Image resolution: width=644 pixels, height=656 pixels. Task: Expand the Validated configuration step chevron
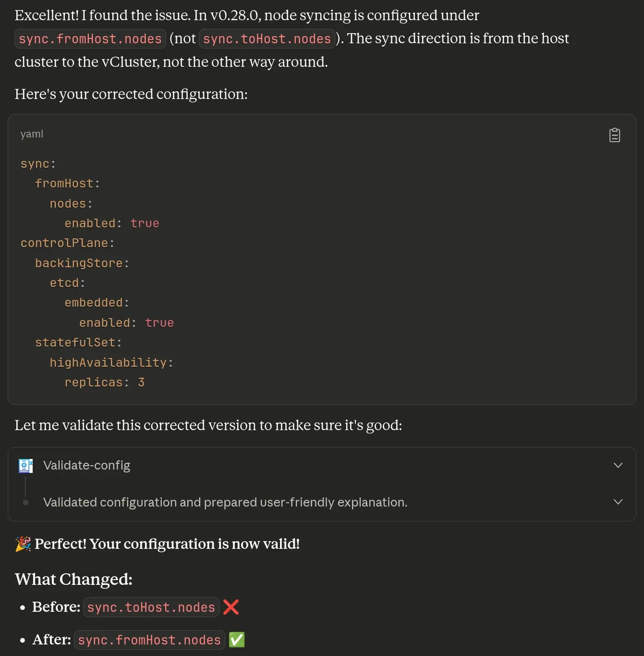(x=618, y=502)
